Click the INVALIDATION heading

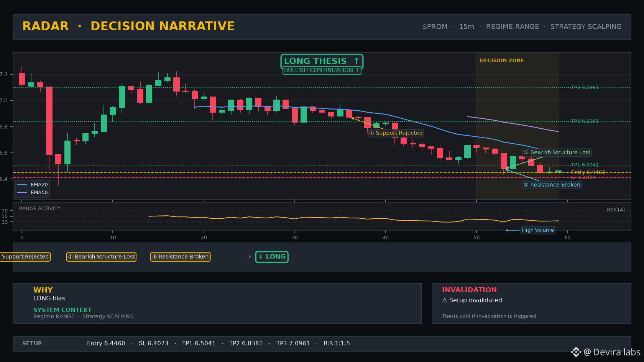click(469, 290)
